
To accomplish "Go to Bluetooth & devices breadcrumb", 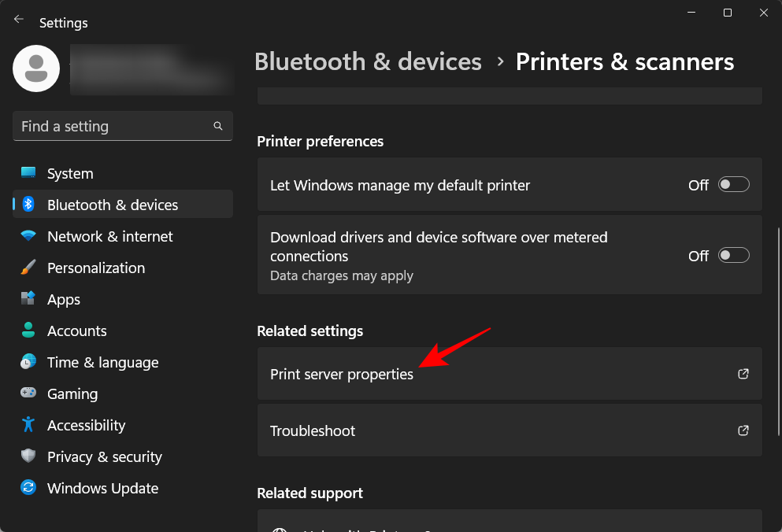I will [368, 62].
